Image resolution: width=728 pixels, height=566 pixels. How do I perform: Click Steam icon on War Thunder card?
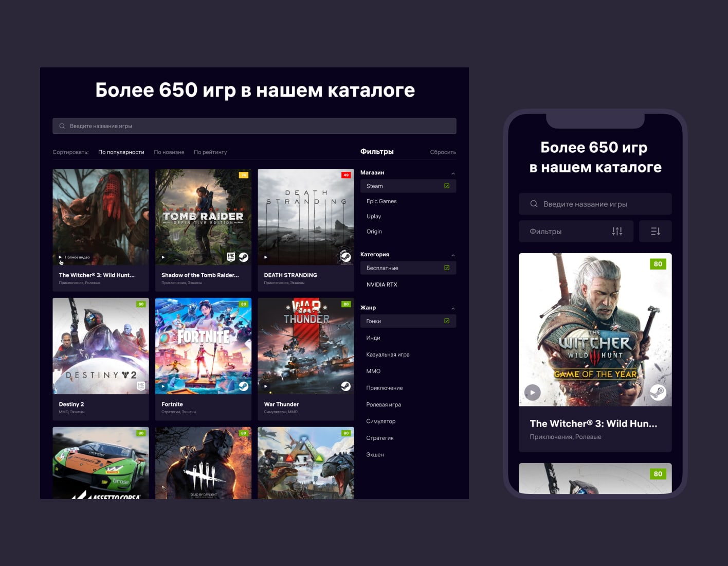[346, 386]
